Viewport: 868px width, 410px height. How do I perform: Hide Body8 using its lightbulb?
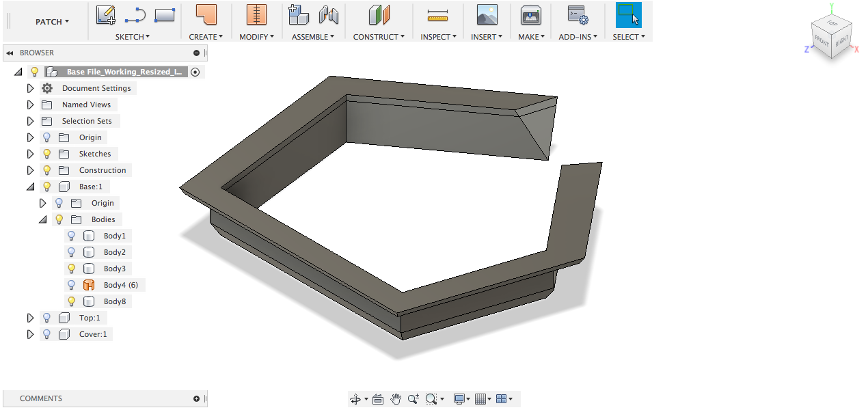71,301
